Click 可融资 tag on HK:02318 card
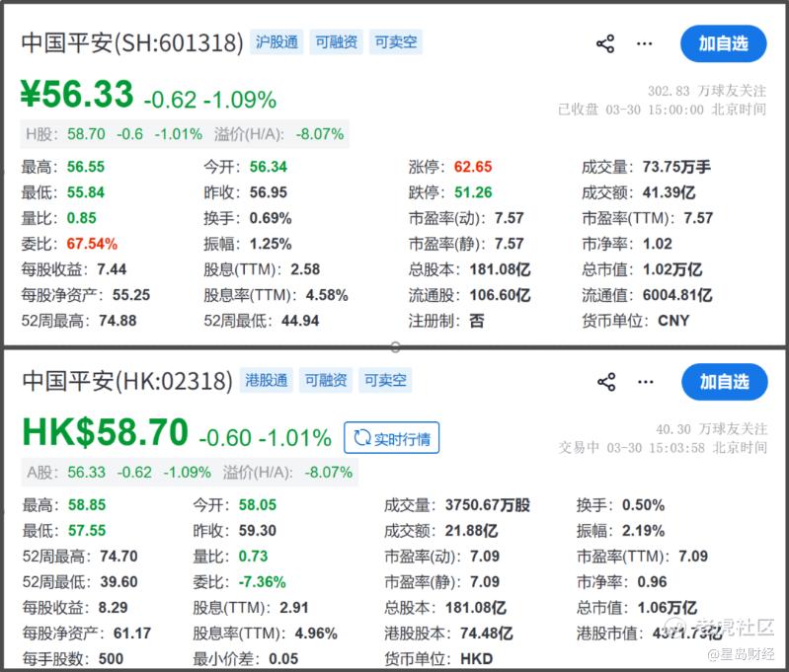 point(326,380)
